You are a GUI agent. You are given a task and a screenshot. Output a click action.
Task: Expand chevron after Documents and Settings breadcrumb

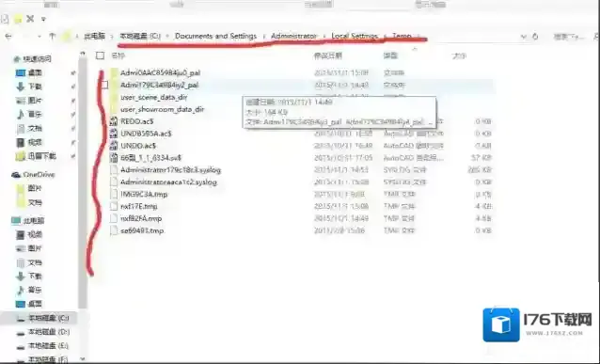pyautogui.click(x=264, y=37)
